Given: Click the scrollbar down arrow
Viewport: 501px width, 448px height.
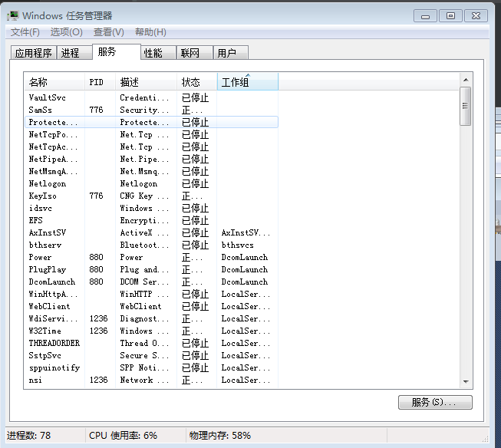Looking at the screenshot, I should point(466,381).
